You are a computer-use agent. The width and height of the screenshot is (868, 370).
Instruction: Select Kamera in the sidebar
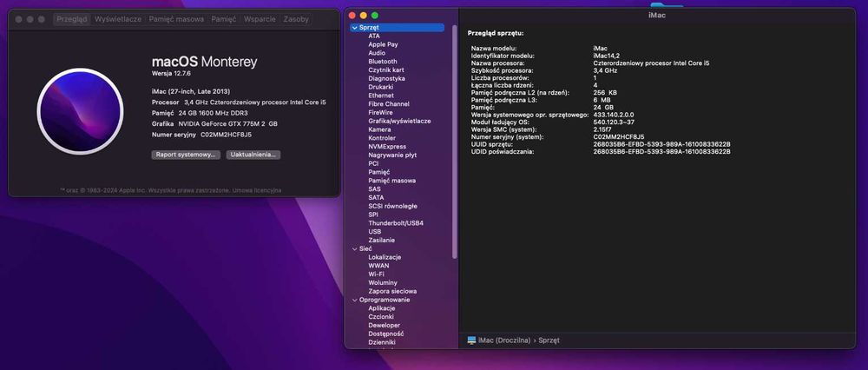[x=379, y=129]
